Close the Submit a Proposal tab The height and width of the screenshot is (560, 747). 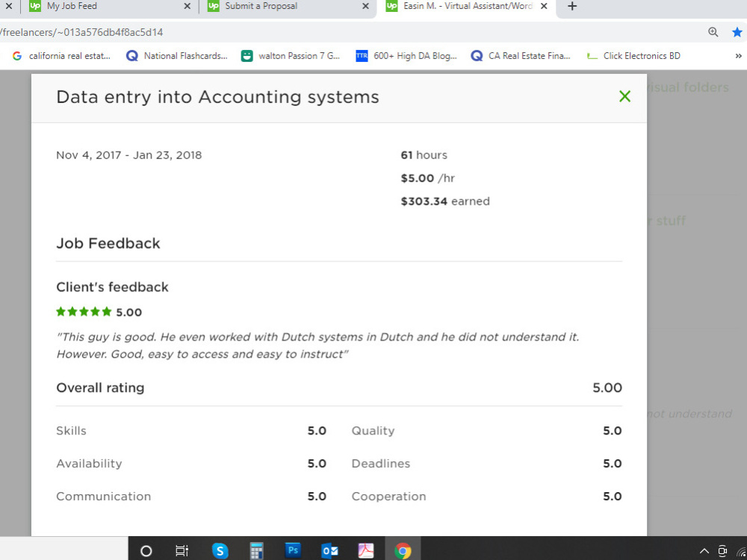(x=365, y=7)
